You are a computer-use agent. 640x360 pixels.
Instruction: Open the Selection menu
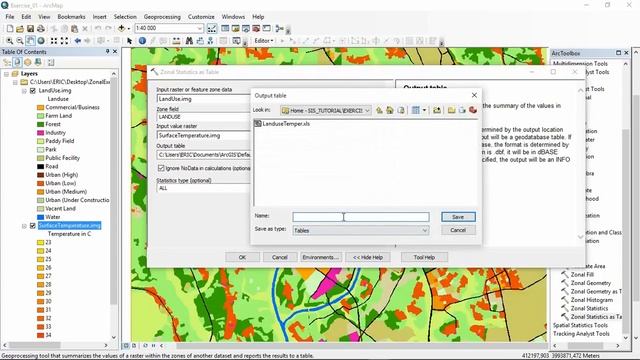click(x=125, y=17)
